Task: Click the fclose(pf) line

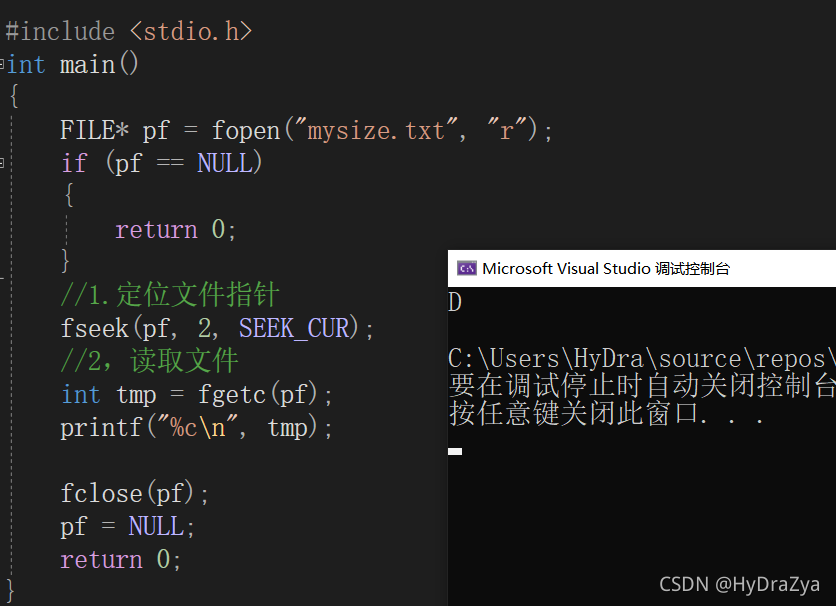Action: [x=134, y=494]
